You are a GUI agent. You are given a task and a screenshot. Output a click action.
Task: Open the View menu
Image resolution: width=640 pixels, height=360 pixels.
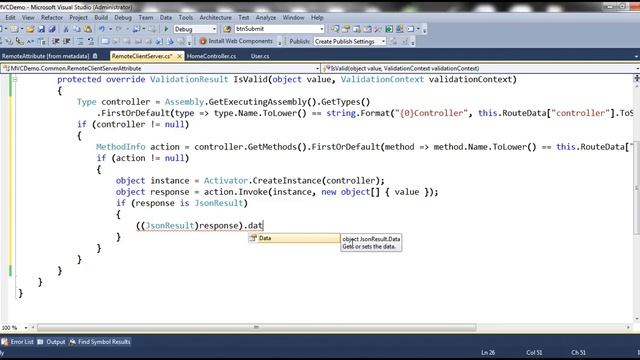coord(28,18)
